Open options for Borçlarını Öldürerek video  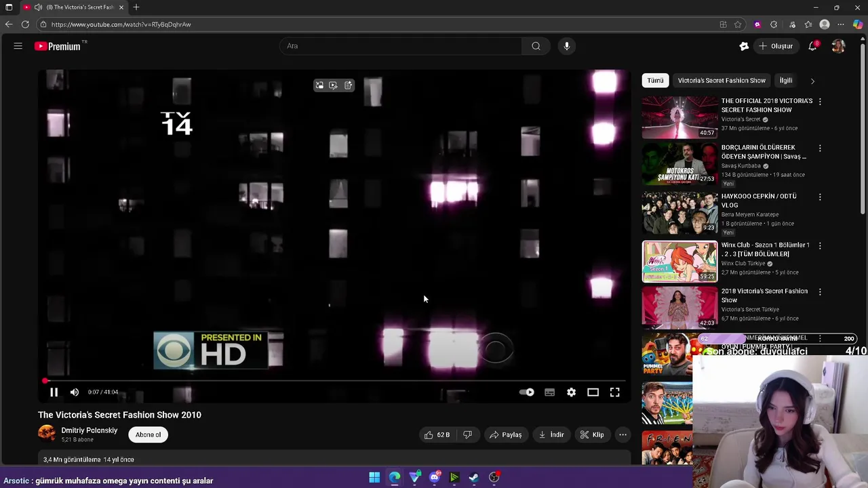(x=820, y=148)
